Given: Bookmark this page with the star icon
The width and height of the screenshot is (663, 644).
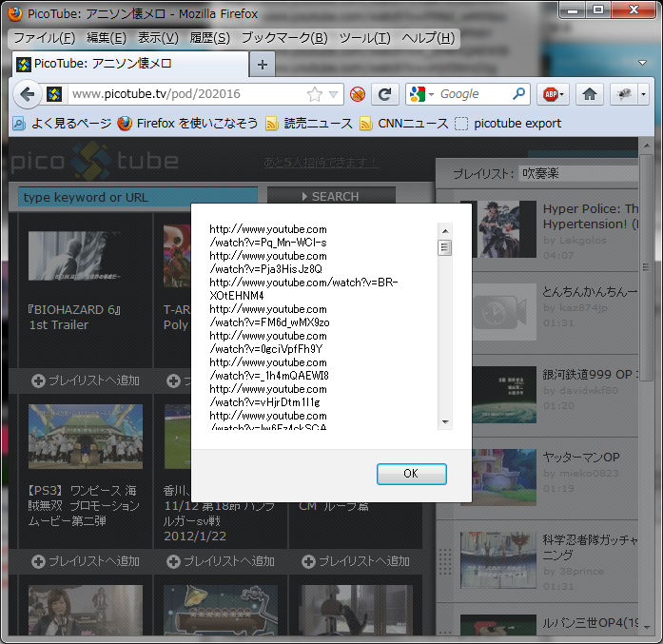Looking at the screenshot, I should coord(315,94).
